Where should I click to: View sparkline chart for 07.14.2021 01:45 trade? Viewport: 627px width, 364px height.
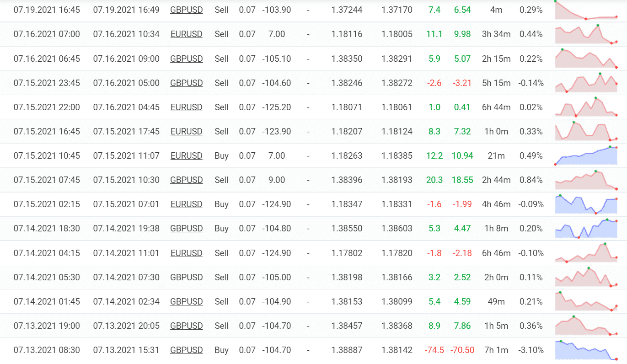(x=586, y=301)
